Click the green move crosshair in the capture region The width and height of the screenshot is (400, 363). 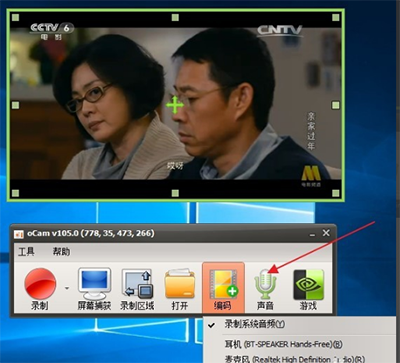175,105
